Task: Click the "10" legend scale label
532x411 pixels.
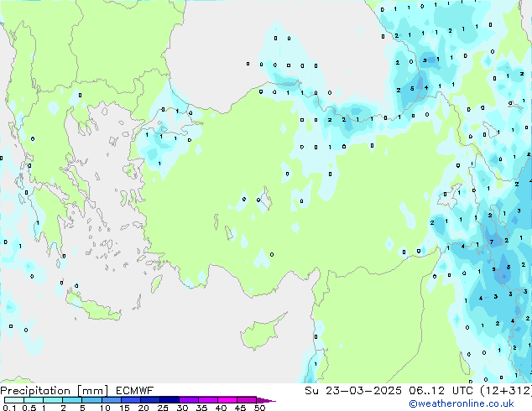Action: tap(105, 408)
